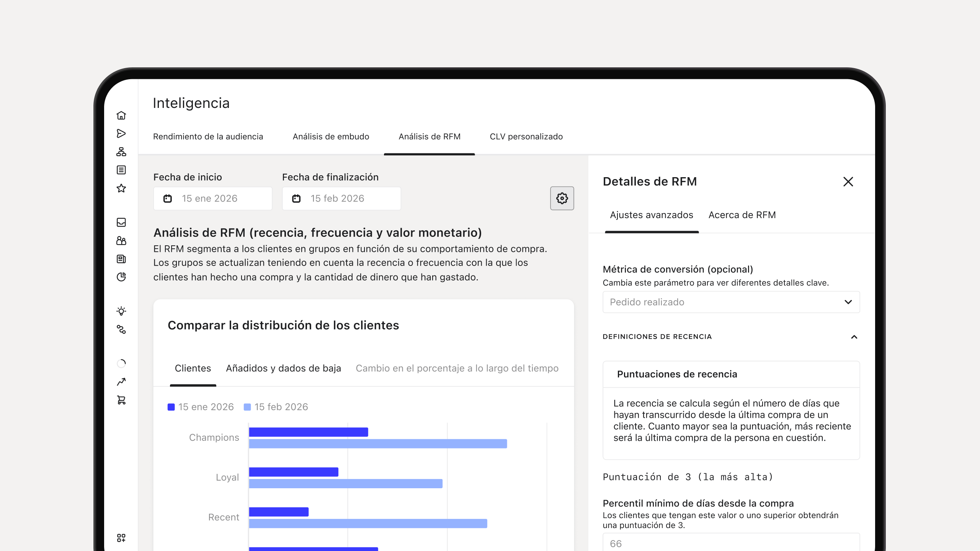The width and height of the screenshot is (980, 551).
Task: Close the Detalles de RFM panel
Action: (848, 182)
